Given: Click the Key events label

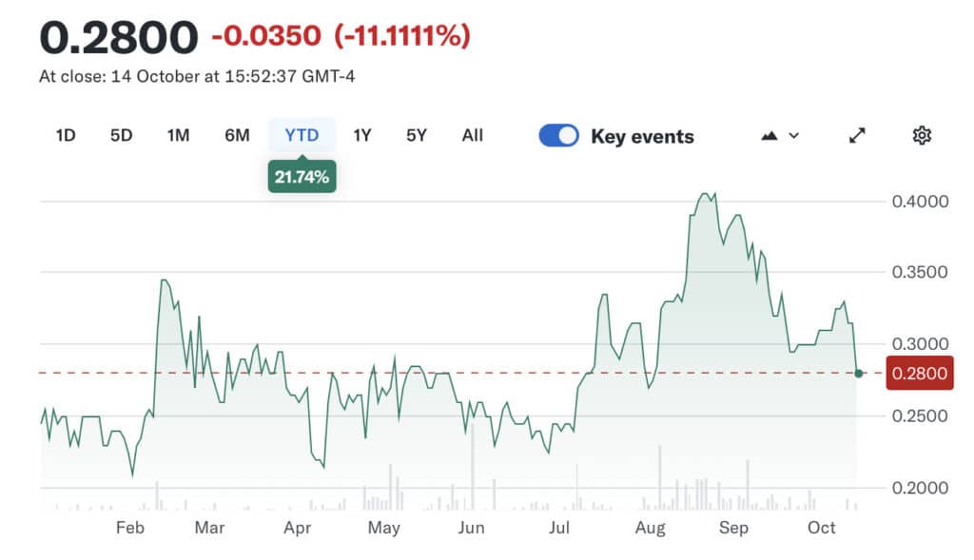Looking at the screenshot, I should (x=642, y=136).
